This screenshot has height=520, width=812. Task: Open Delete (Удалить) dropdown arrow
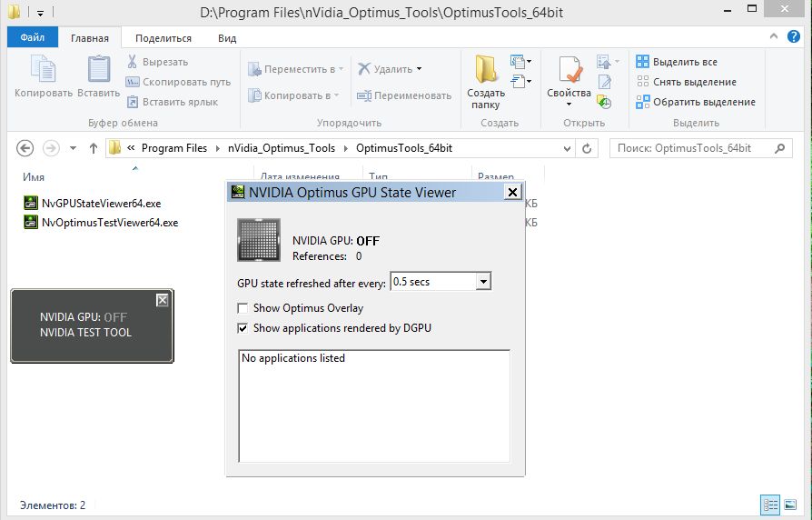(x=419, y=68)
